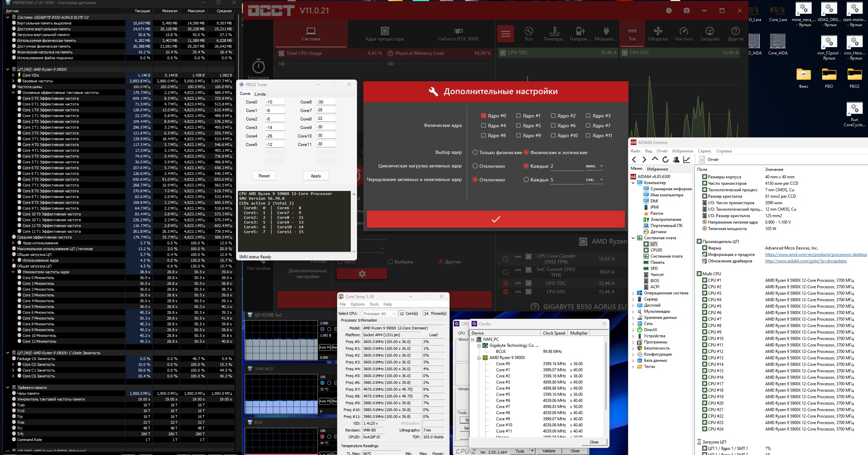Expand the Операционная система tree node

[633, 293]
